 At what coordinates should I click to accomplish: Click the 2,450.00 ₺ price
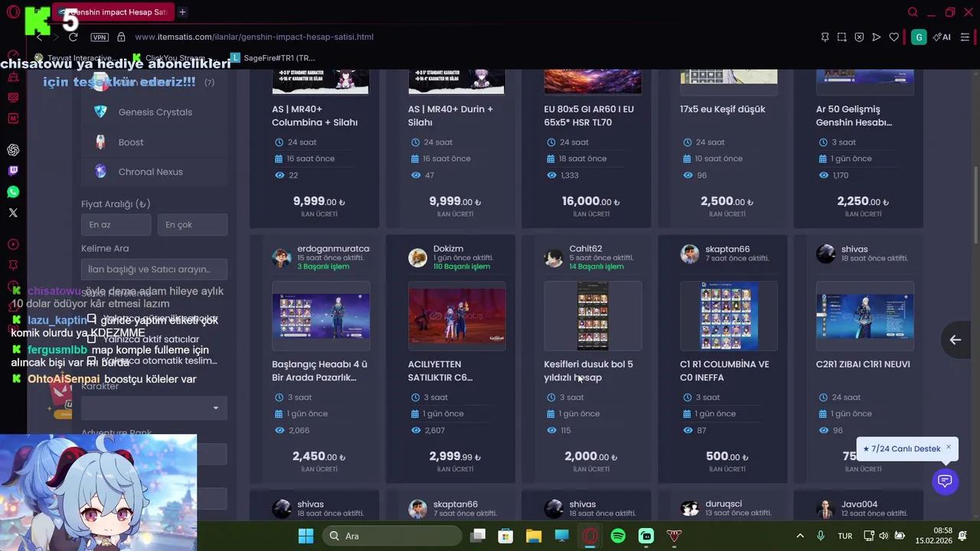(318, 456)
